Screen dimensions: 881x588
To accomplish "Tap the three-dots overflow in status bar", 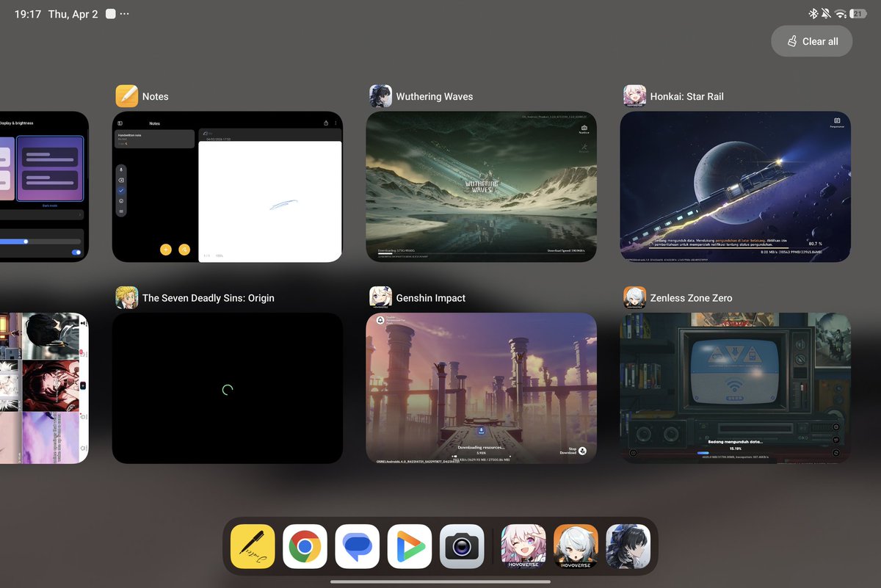I will click(124, 14).
